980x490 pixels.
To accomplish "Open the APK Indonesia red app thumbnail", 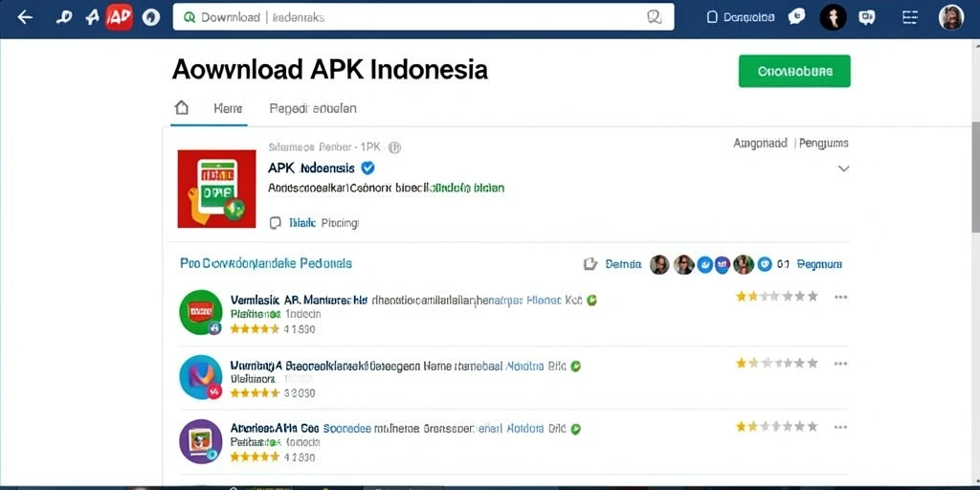I will (216, 189).
